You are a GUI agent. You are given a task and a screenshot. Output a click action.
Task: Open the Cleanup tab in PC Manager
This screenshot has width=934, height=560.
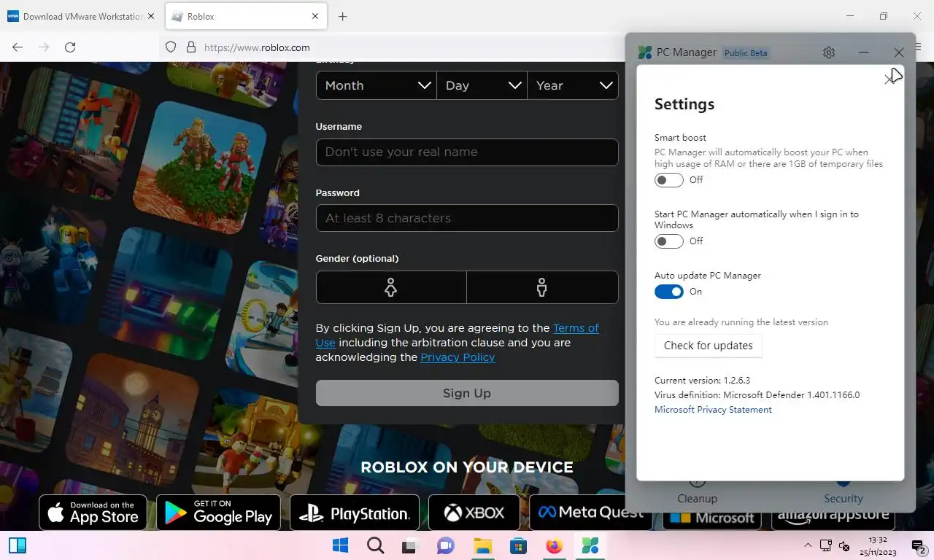[697, 491]
